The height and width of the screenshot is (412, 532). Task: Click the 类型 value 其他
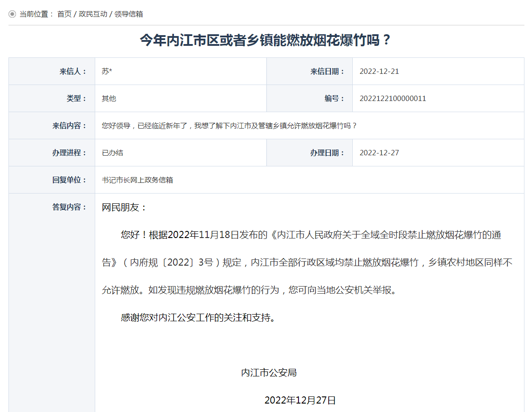(109, 98)
